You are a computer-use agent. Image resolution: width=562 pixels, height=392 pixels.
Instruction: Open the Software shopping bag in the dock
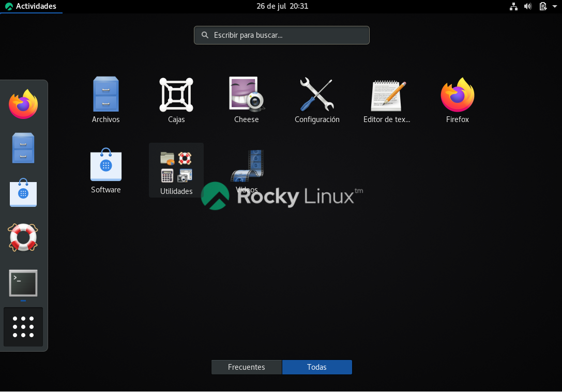[23, 192]
